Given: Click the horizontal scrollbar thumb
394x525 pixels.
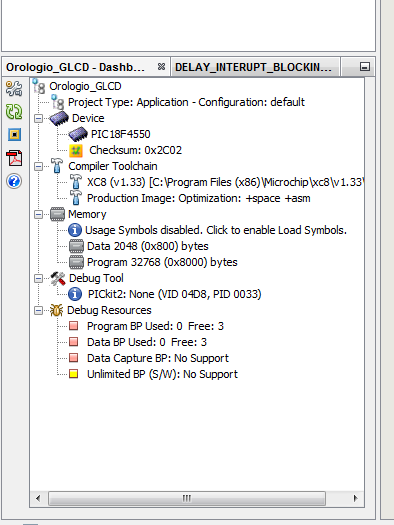Looking at the screenshot, I should click(187, 498).
